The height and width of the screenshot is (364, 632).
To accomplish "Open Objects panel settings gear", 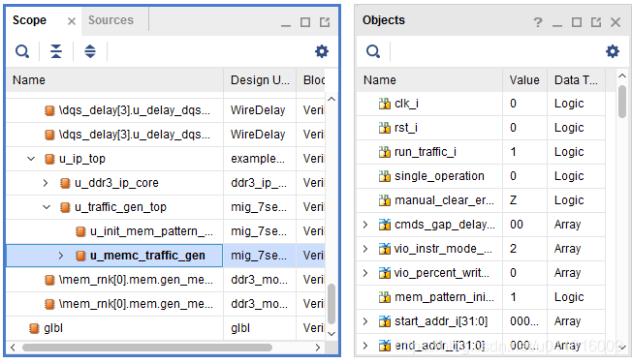I will coord(613,51).
